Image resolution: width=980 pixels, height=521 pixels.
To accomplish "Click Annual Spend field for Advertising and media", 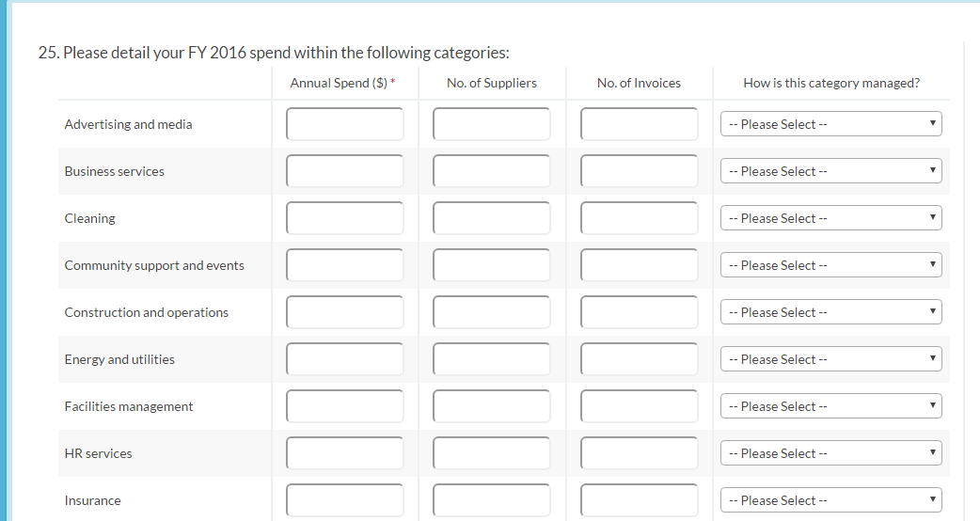I will (x=345, y=124).
